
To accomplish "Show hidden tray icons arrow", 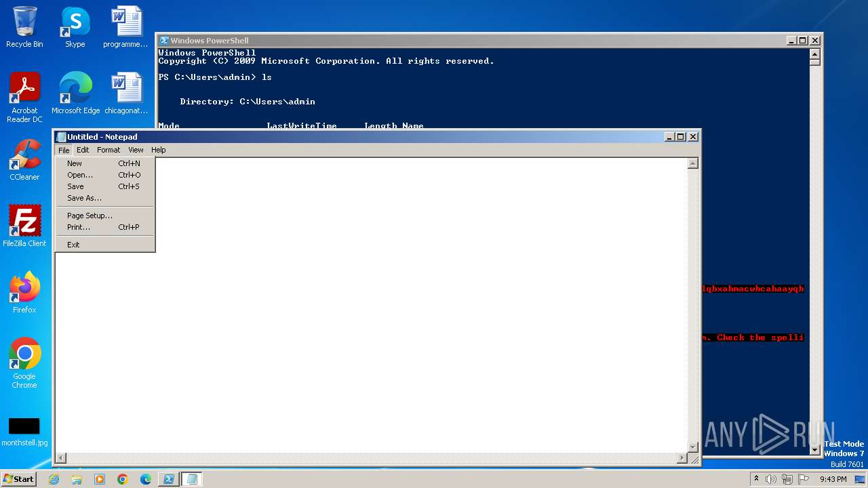I will pos(756,479).
